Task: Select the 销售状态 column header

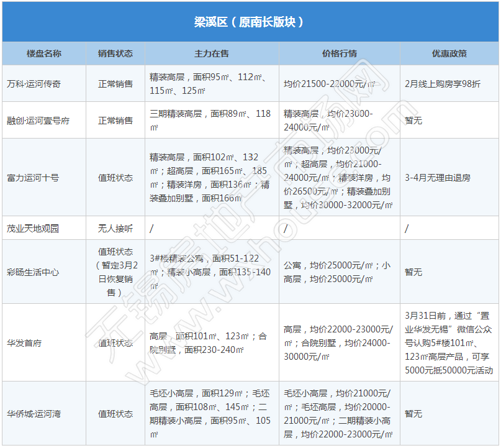Action: pos(115,53)
